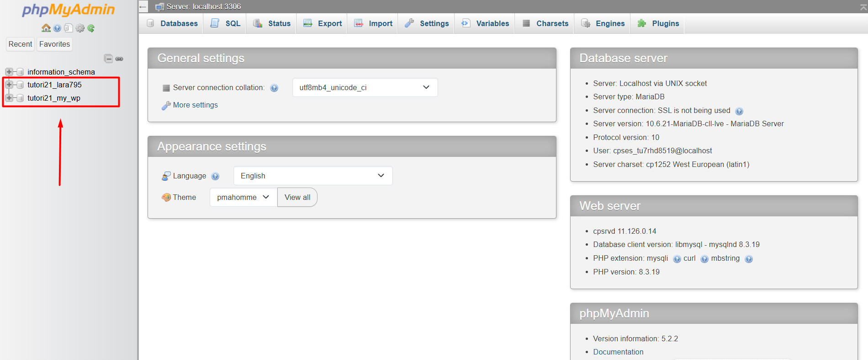The width and height of the screenshot is (868, 360).
Task: Toggle link with main panel icon
Action: pos(119,59)
